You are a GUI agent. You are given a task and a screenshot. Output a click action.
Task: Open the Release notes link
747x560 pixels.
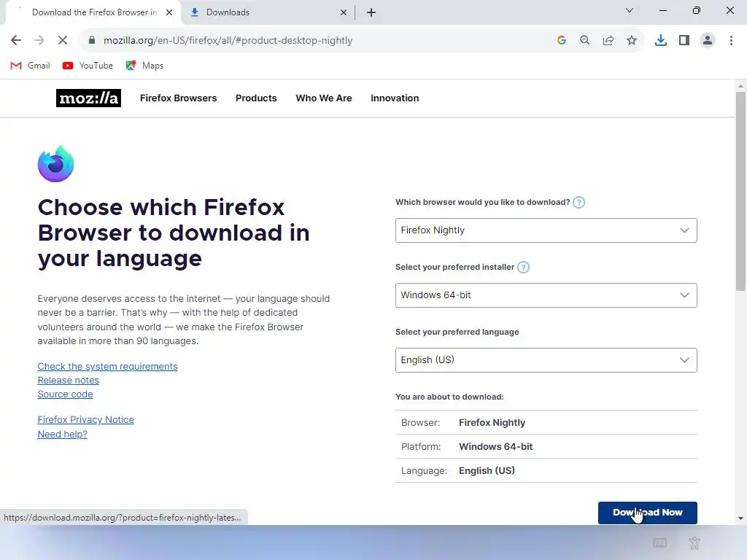pyautogui.click(x=68, y=381)
